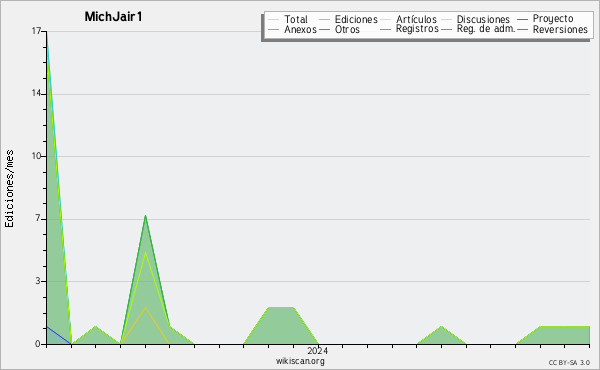The height and width of the screenshot is (370, 600).
Task: Click the y-axis value 14
Action: pos(37,93)
